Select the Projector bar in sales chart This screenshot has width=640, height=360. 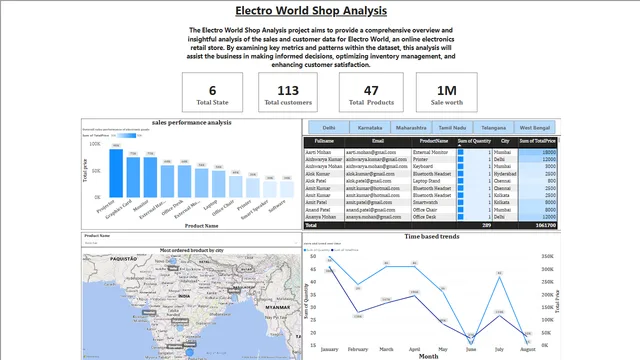116,173
